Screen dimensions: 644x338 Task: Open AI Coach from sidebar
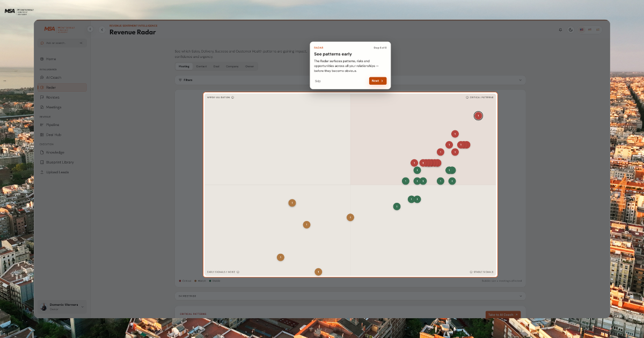[54, 77]
